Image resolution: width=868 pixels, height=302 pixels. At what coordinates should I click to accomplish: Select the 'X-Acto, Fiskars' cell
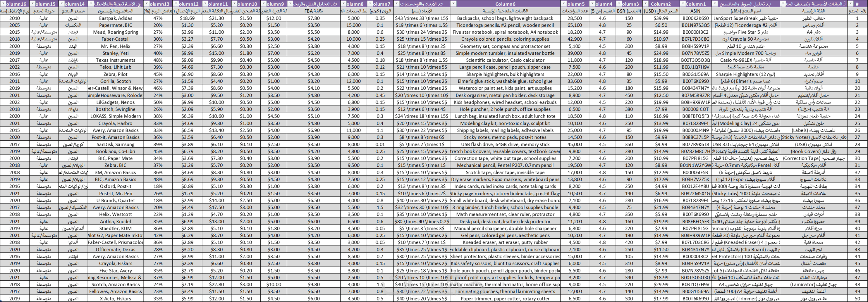115,298
